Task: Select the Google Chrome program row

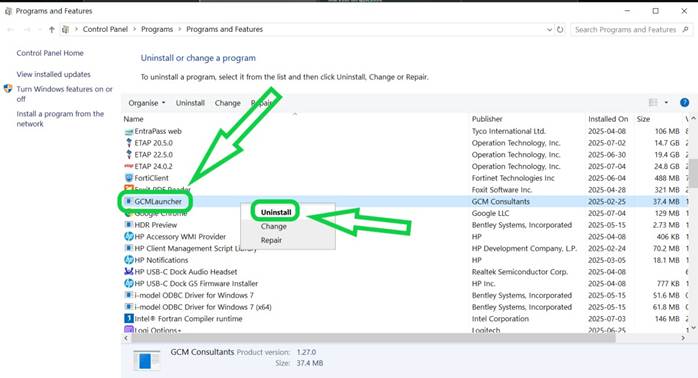Action: 405,213
